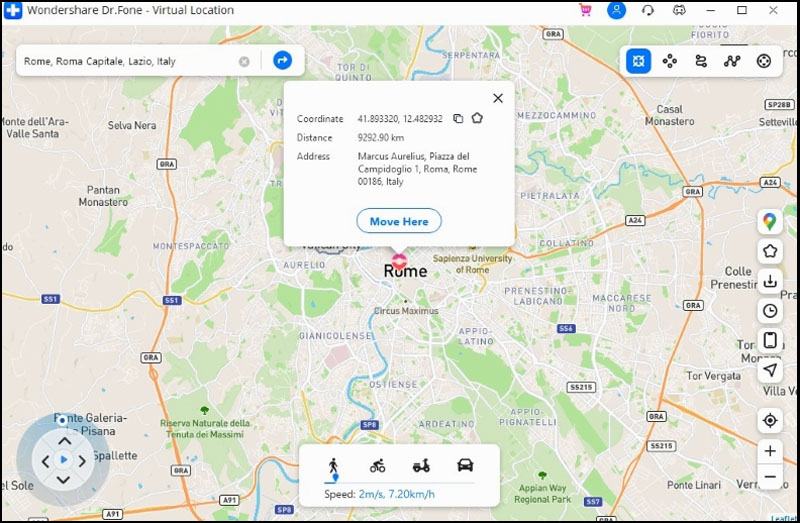Copy the coordinate to clipboard
Image resolution: width=800 pixels, height=523 pixels.
pyautogui.click(x=458, y=118)
